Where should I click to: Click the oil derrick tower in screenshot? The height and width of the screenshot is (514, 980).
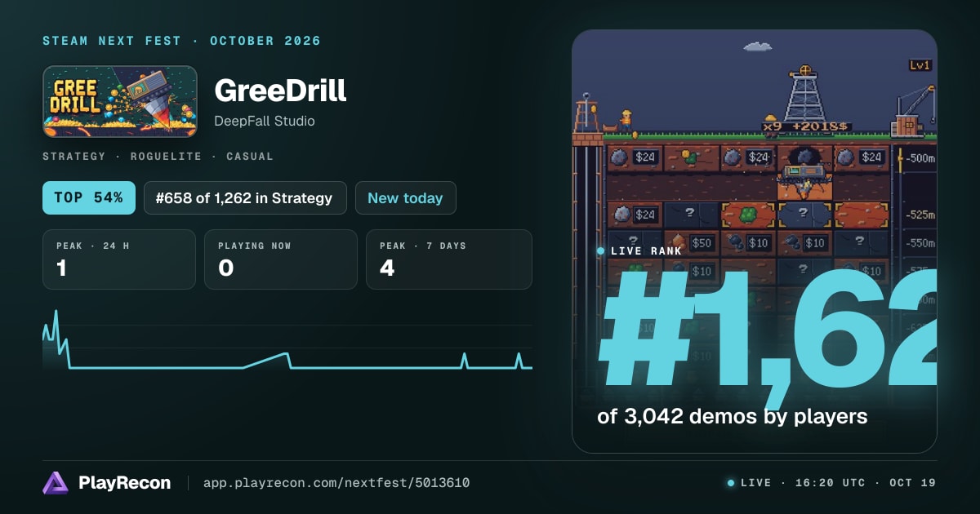point(805,94)
